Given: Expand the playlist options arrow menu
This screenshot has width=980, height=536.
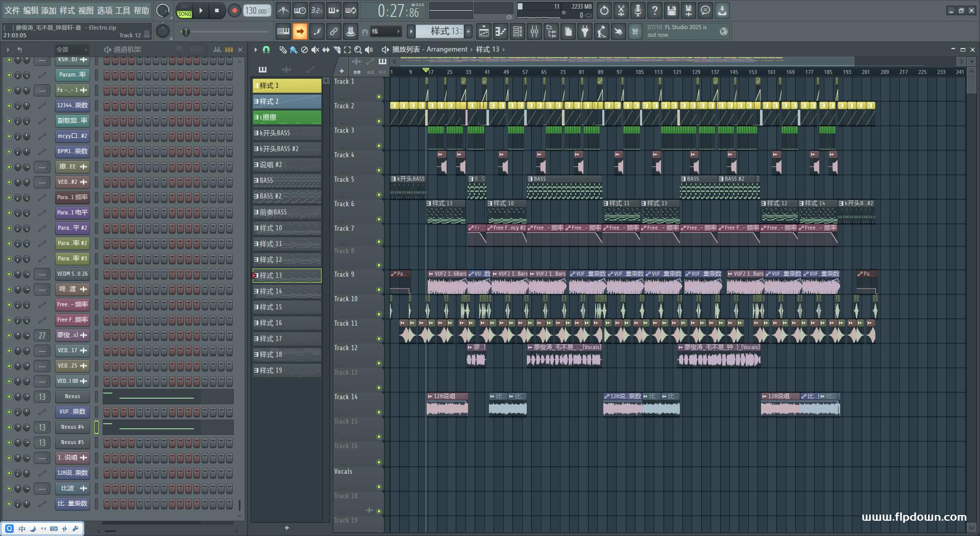Looking at the screenshot, I should pyautogui.click(x=256, y=50).
